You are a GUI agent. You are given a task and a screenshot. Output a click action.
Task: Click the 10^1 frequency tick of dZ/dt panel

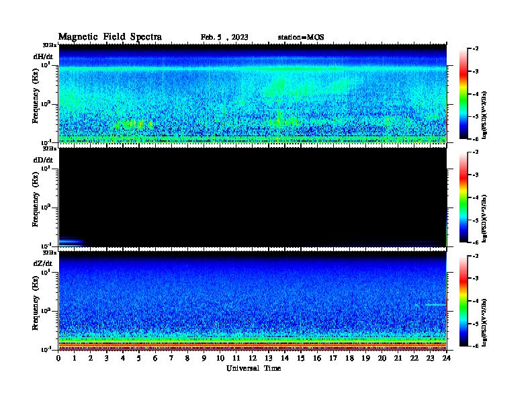point(46,272)
